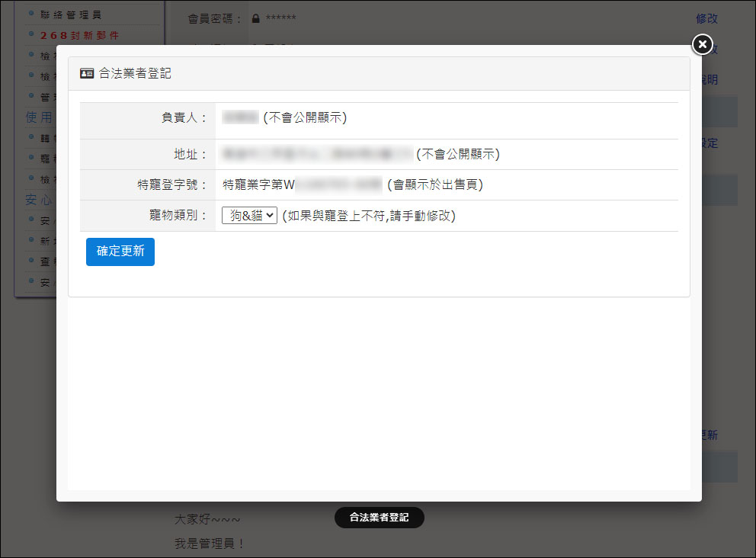756x558 pixels.
Task: Click the 安心 section heading in sidebar
Action: click(x=40, y=200)
